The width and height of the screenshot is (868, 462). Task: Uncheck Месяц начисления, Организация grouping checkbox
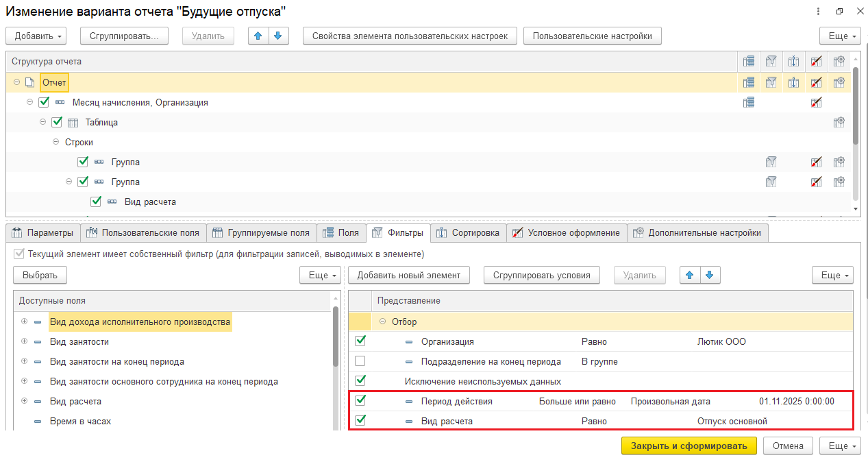coord(44,101)
